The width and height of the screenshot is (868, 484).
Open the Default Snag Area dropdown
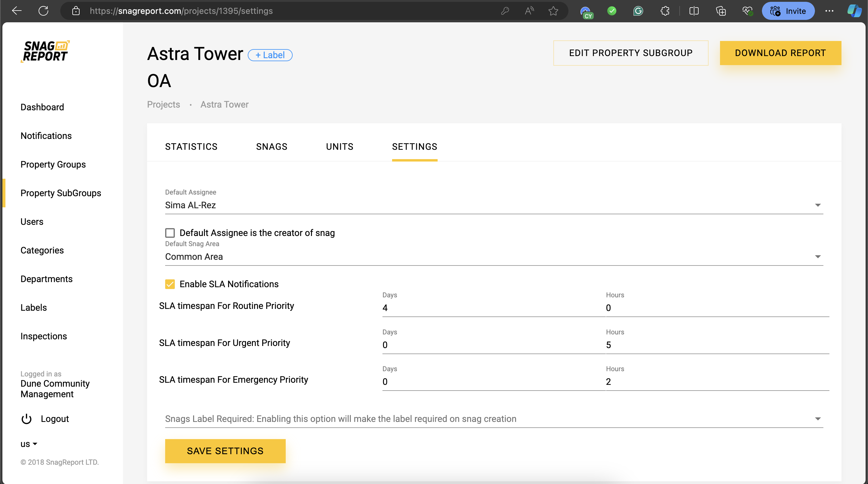(817, 257)
